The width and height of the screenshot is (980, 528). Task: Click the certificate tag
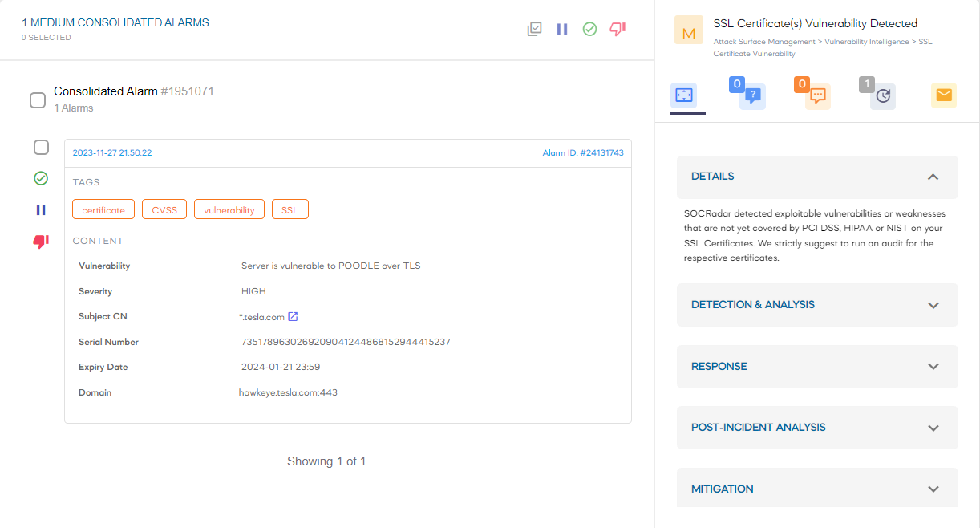coord(103,209)
